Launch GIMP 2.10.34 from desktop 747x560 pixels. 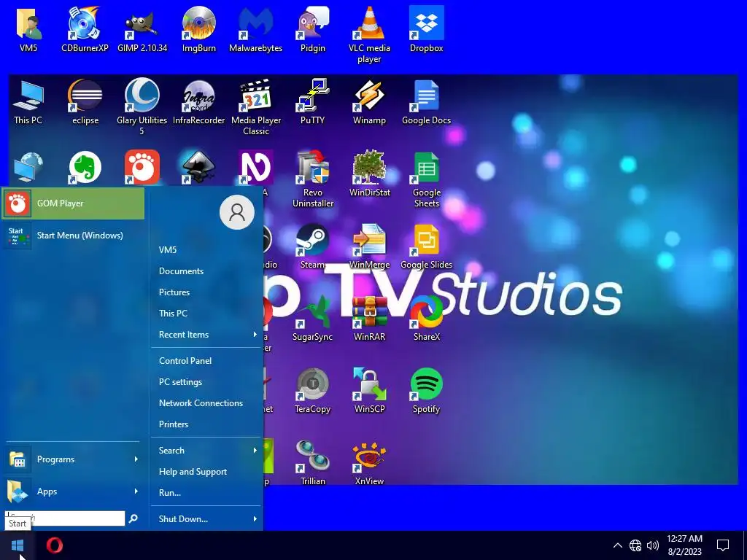142,29
